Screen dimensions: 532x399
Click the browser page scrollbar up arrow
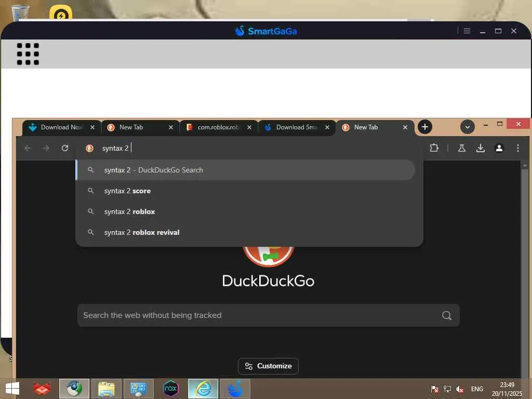(x=525, y=165)
